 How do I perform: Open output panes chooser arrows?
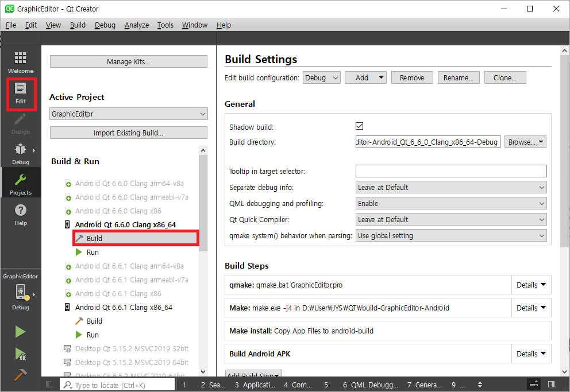pyautogui.click(x=480, y=385)
